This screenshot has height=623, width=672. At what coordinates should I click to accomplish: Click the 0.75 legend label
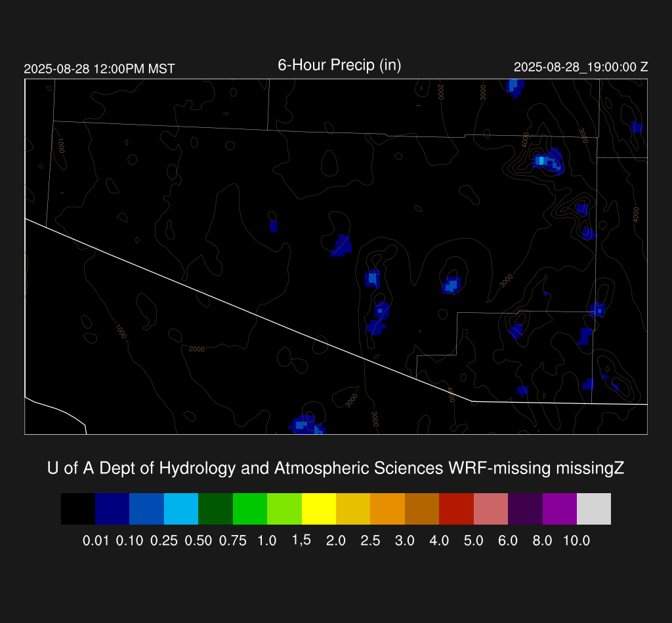233,541
